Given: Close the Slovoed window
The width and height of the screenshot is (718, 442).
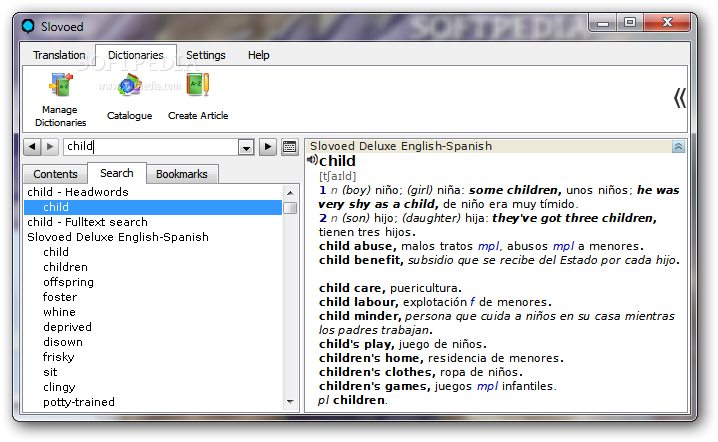Looking at the screenshot, I should point(667,22).
